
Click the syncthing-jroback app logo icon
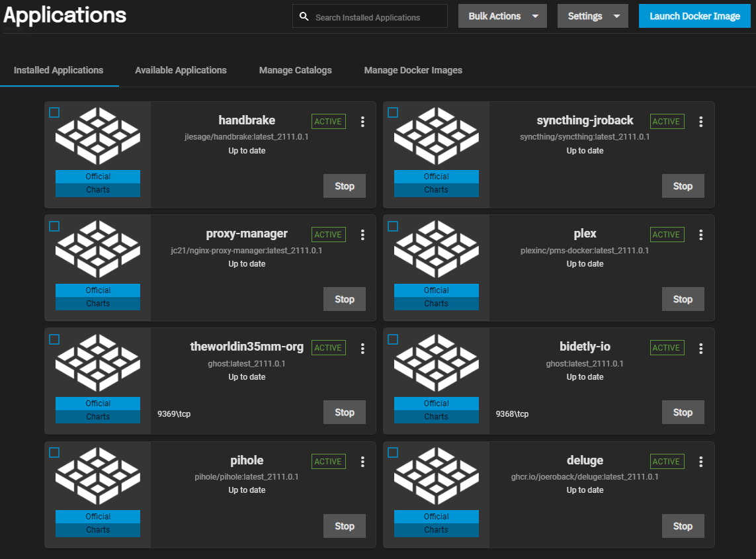pos(437,136)
